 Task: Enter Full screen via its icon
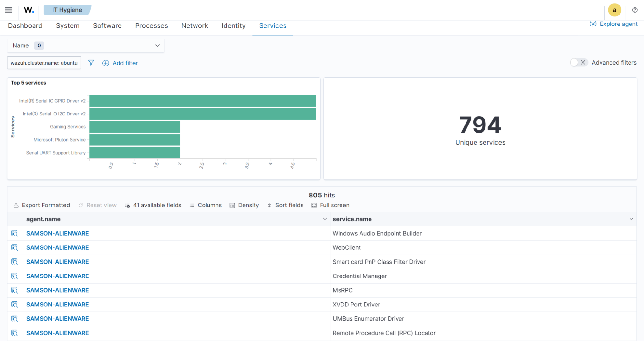pyautogui.click(x=313, y=205)
